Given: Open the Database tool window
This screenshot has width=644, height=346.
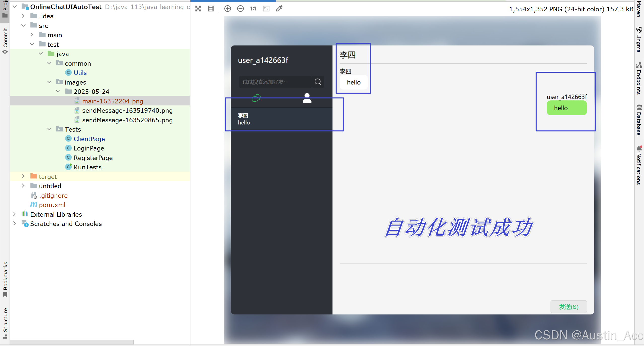Looking at the screenshot, I should click(639, 120).
